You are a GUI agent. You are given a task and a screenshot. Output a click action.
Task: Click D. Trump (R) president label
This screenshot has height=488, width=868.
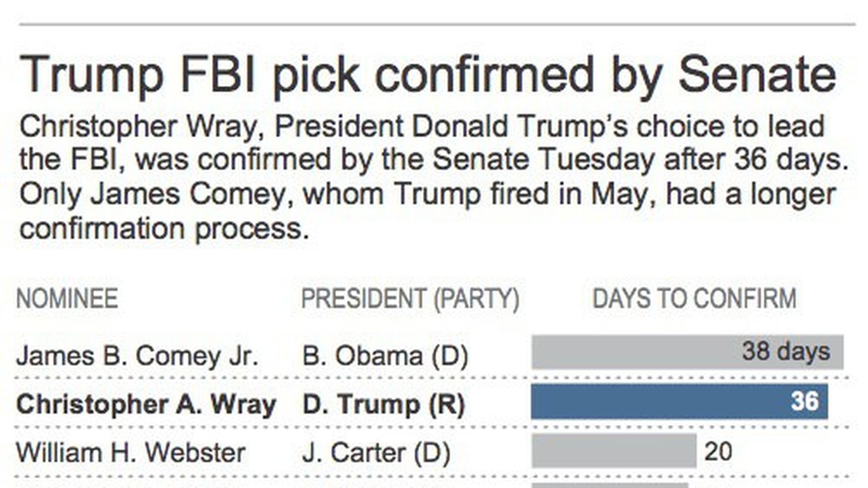pyautogui.click(x=383, y=404)
